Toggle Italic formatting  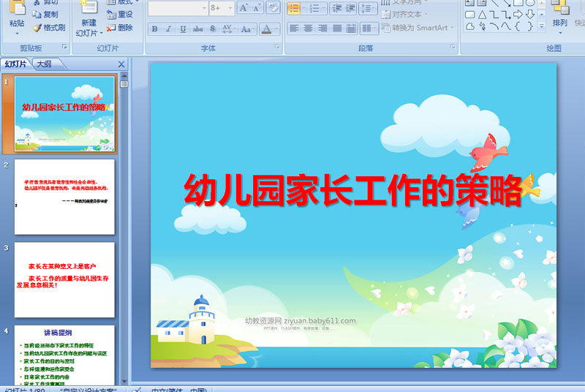pos(169,29)
